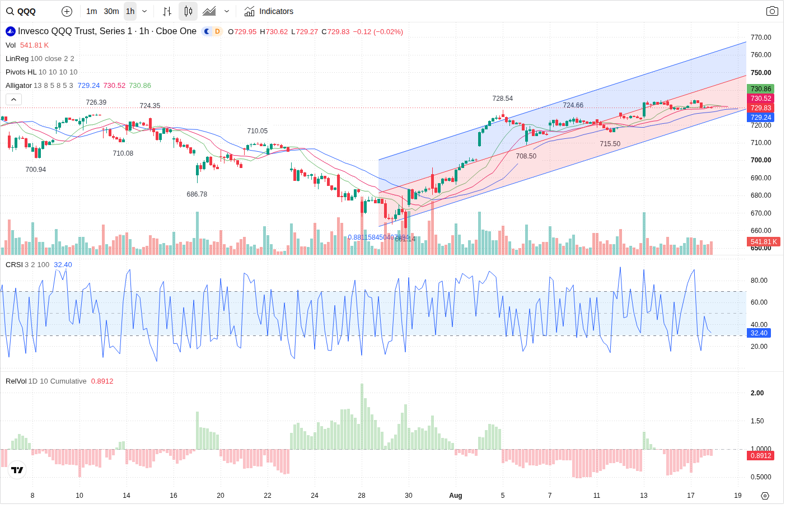Click the RelVol 0.8912 legend value
Viewport: 795px width, 532px height.
tap(102, 381)
